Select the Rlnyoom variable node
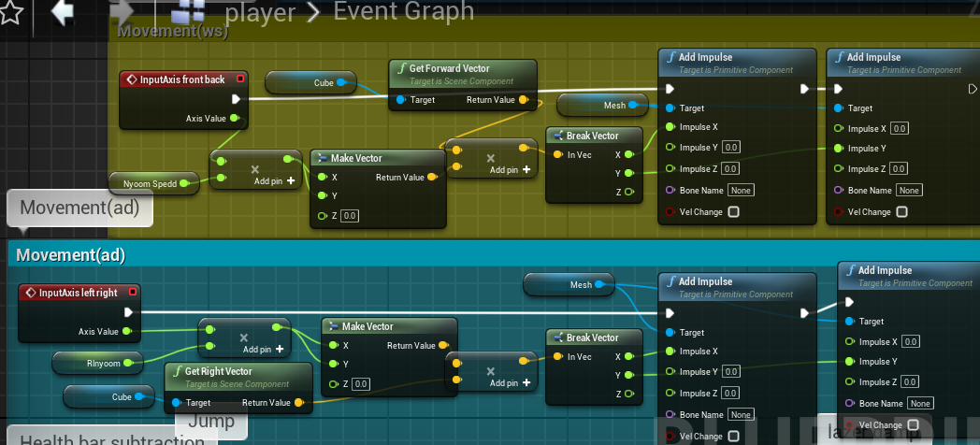 pos(97,363)
